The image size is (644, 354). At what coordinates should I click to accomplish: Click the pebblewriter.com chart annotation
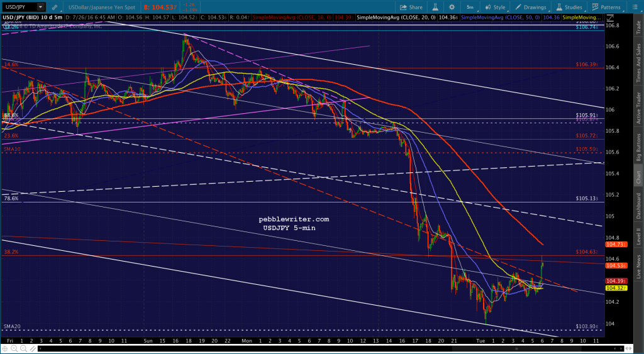(294, 219)
